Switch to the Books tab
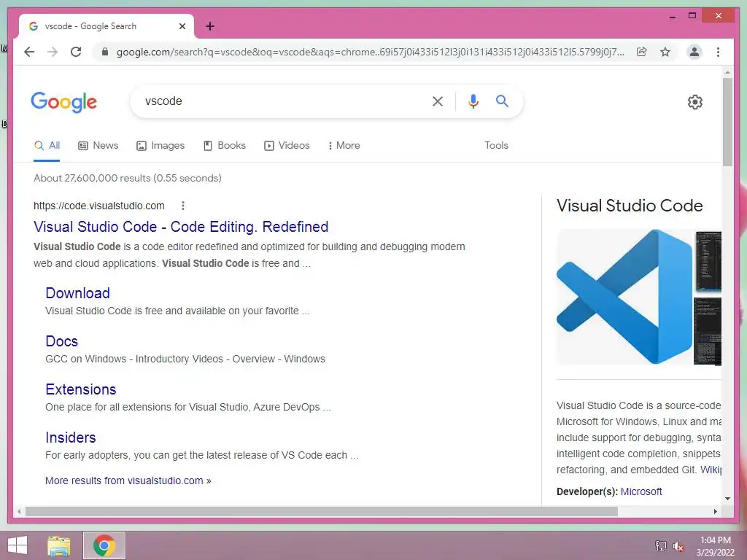 [225, 145]
